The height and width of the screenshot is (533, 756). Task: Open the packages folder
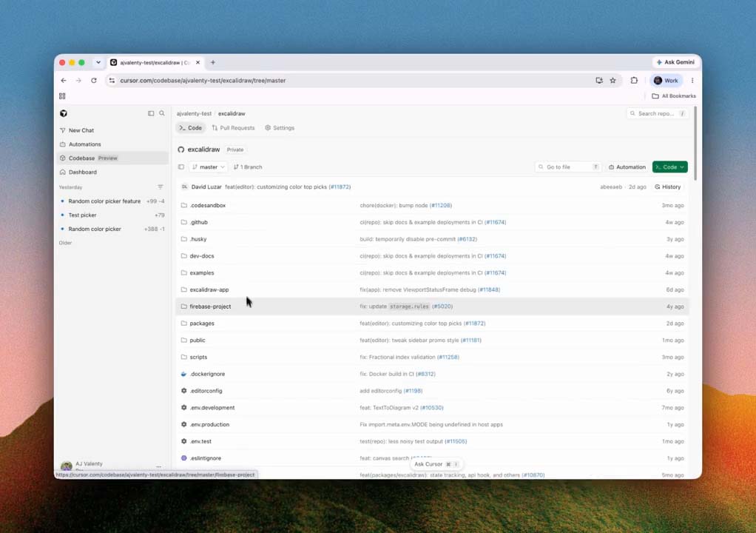pos(202,324)
